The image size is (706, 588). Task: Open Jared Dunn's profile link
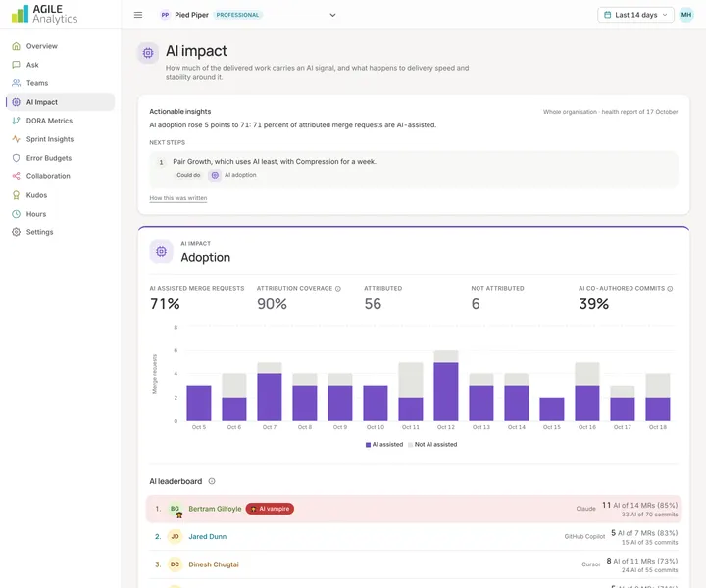(207, 536)
